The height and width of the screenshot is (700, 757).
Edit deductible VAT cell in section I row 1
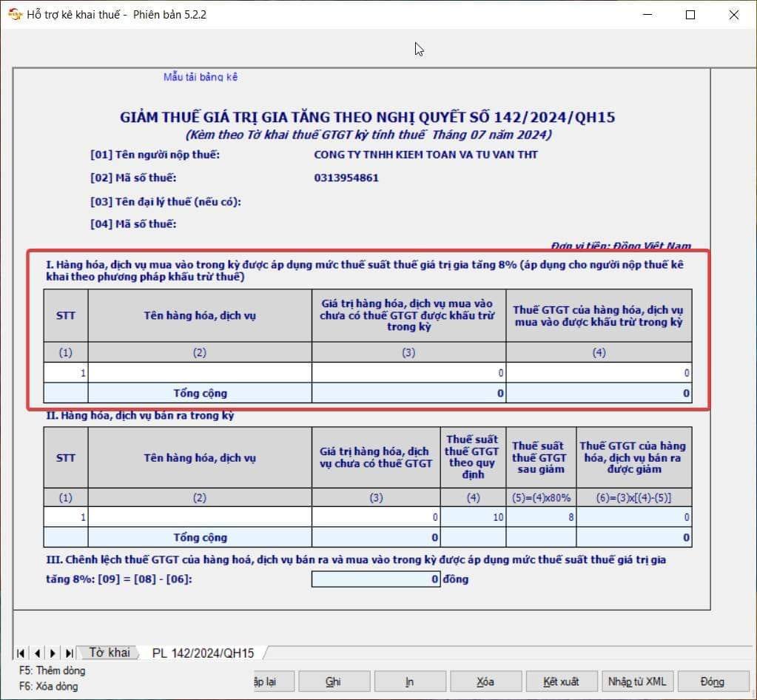(599, 373)
